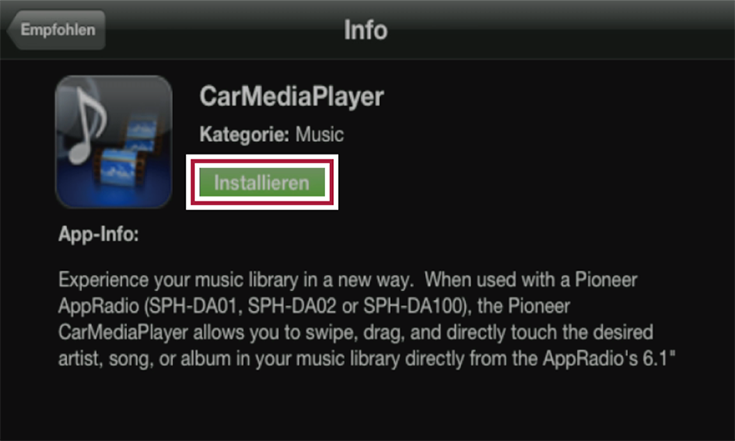Click the App-Info heading

[98, 233]
